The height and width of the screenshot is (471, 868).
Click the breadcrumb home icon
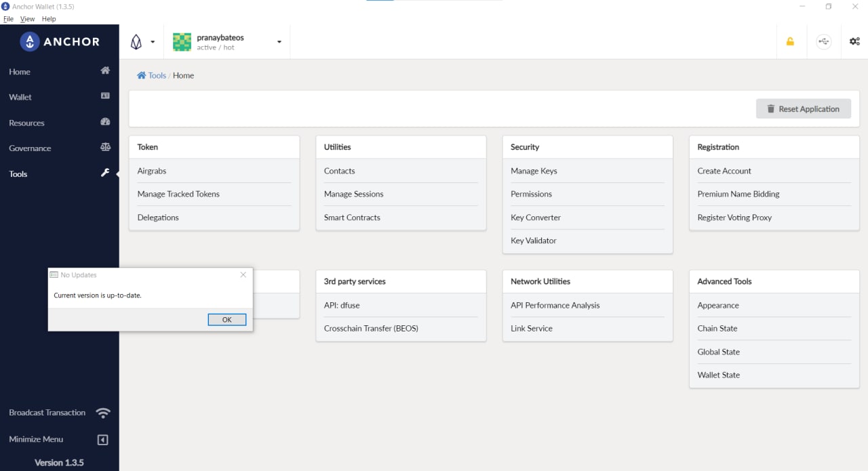pos(141,75)
